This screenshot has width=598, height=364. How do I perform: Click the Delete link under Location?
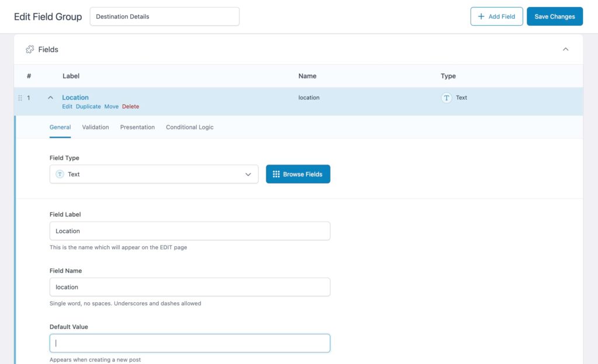point(130,107)
